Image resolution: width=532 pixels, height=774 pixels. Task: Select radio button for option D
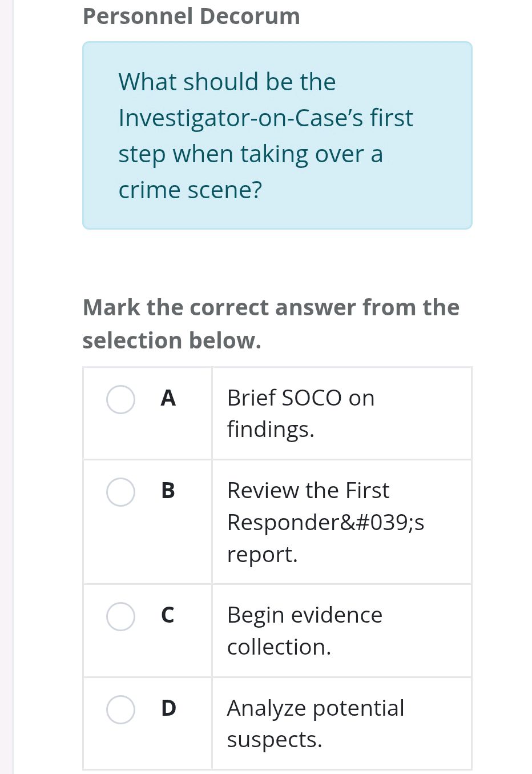pyautogui.click(x=120, y=709)
